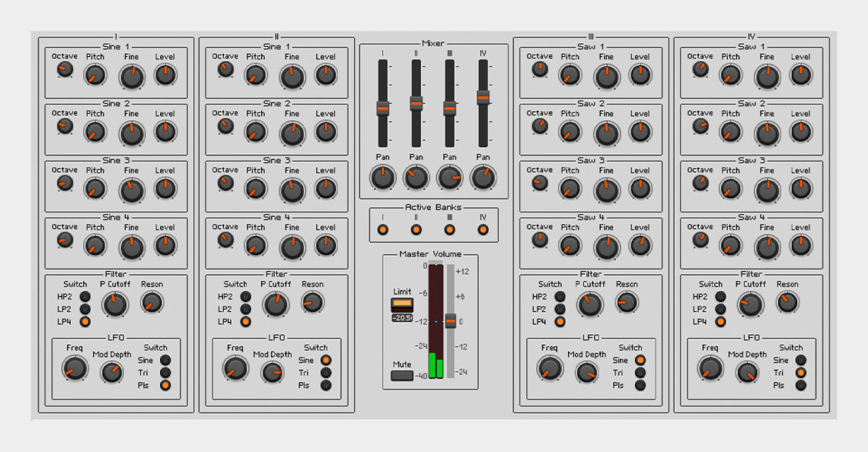Adjust the Octave knob in bank I Sine 1
Image resolution: width=868 pixels, height=452 pixels.
[x=64, y=71]
